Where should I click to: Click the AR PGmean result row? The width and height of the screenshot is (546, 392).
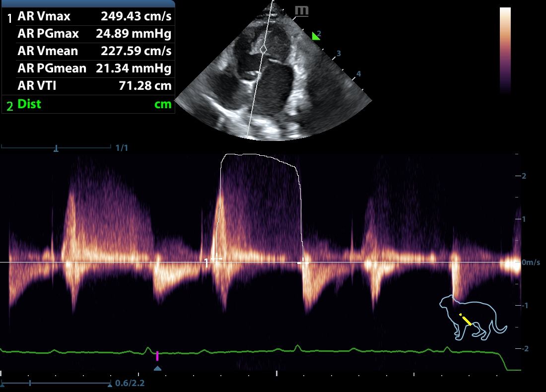click(x=94, y=68)
